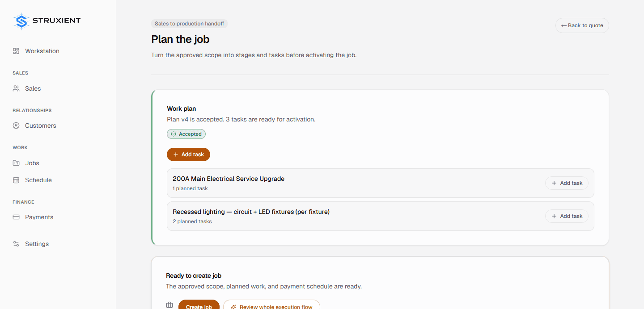Click the STRUXIENT brand name
Screen dimensions: 644x309
click(57, 21)
